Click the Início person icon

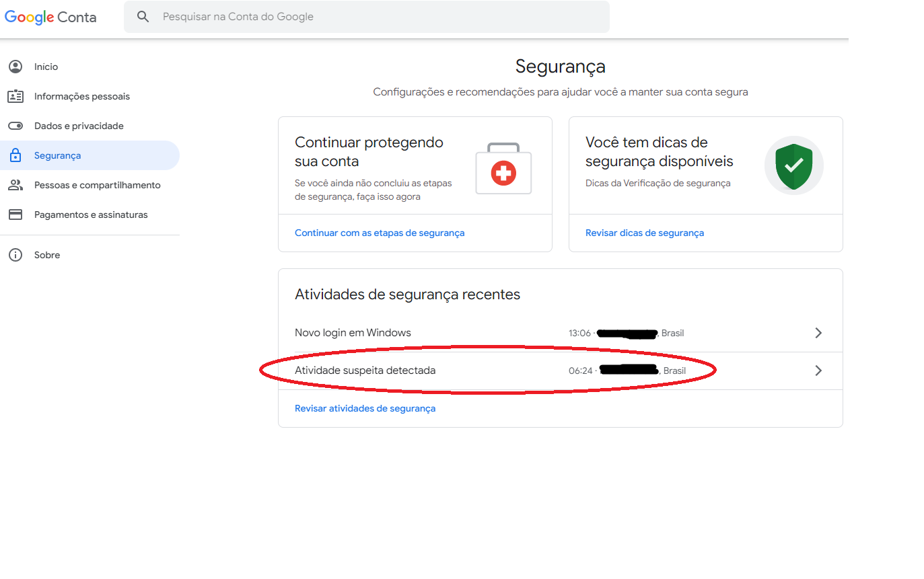[15, 67]
